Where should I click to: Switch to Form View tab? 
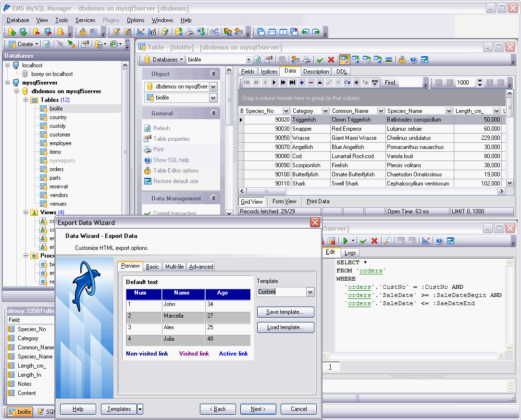[284, 201]
